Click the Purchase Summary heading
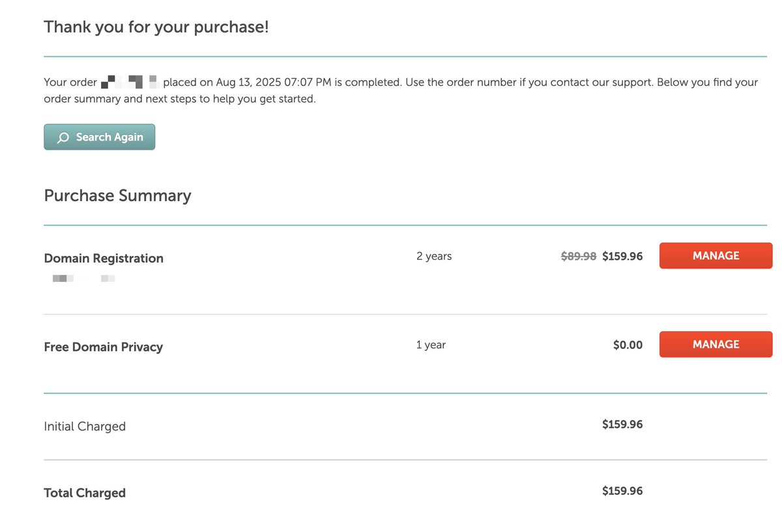This screenshot has width=782, height=532. coord(117,196)
